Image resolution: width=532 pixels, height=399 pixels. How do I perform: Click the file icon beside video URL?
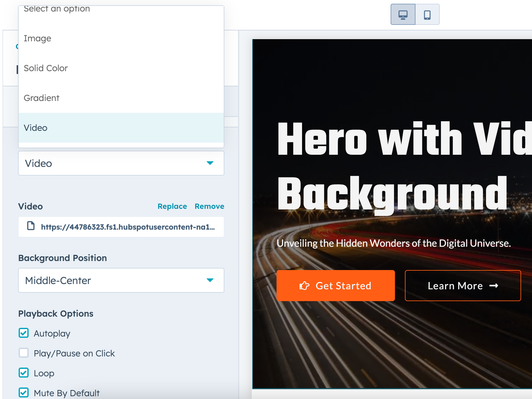point(31,226)
